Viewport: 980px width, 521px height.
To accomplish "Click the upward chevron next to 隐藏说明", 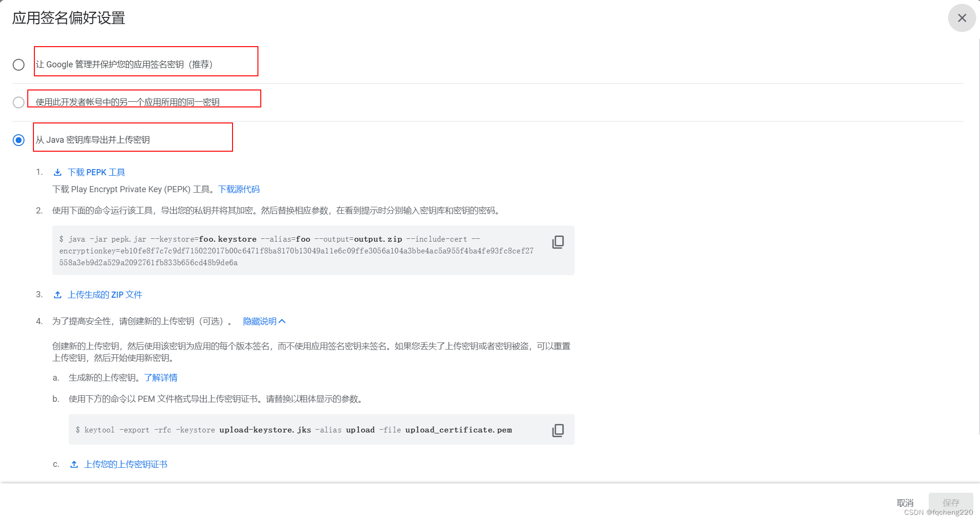I will [282, 321].
